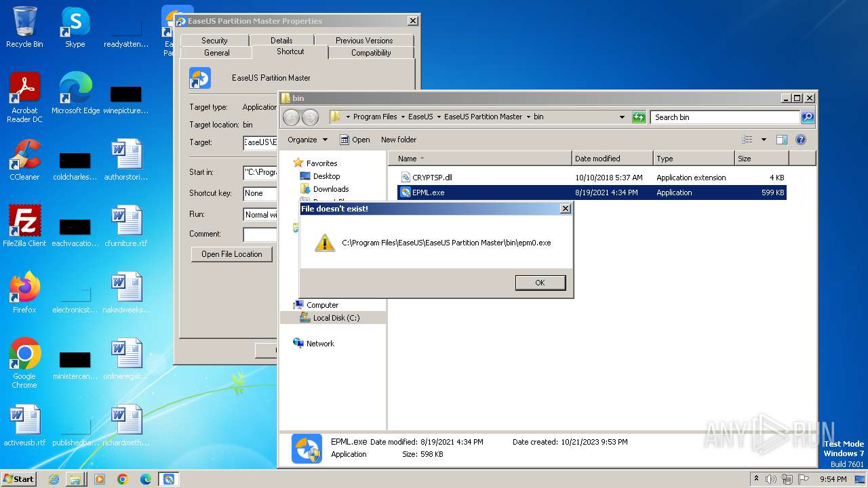This screenshot has height=488, width=868.
Task: Select Favorites in navigation pane
Action: (x=321, y=163)
